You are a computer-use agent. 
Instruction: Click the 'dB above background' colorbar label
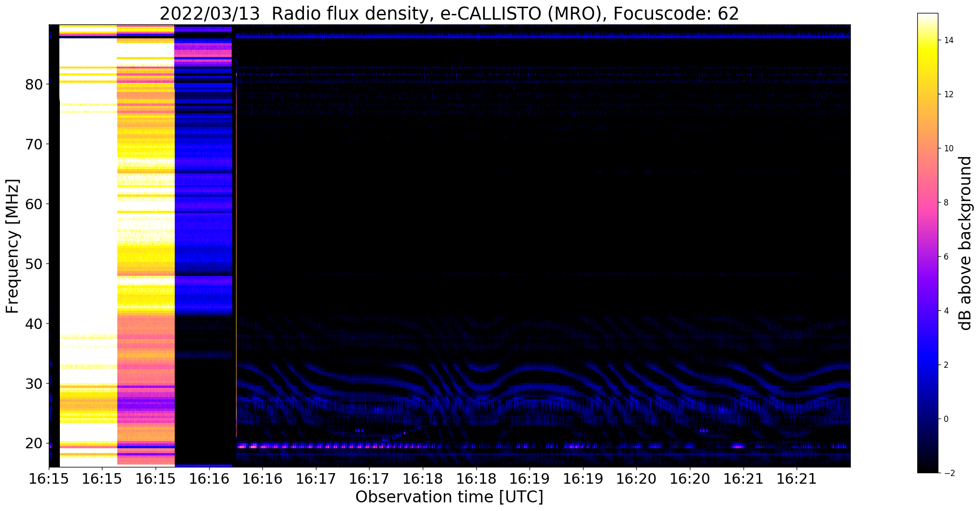[x=965, y=243]
